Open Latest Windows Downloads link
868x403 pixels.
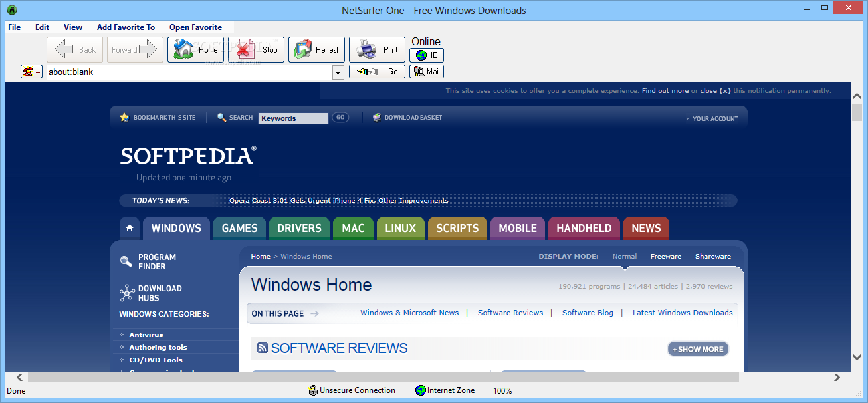tap(683, 313)
